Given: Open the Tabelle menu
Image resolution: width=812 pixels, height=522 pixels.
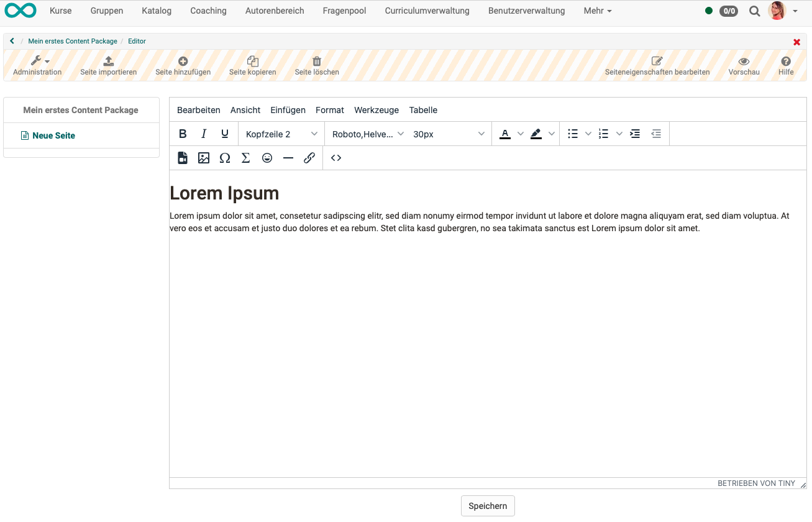Looking at the screenshot, I should click(423, 110).
